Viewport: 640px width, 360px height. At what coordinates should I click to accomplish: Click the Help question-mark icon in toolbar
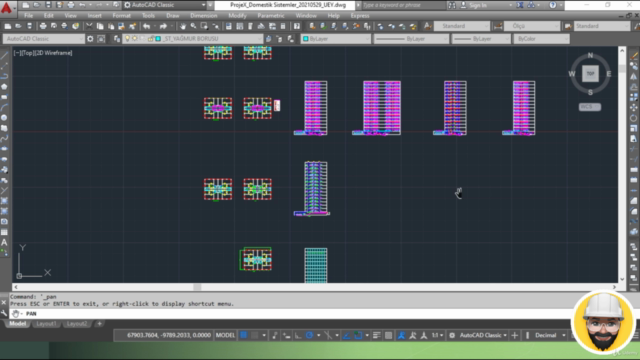click(297, 26)
